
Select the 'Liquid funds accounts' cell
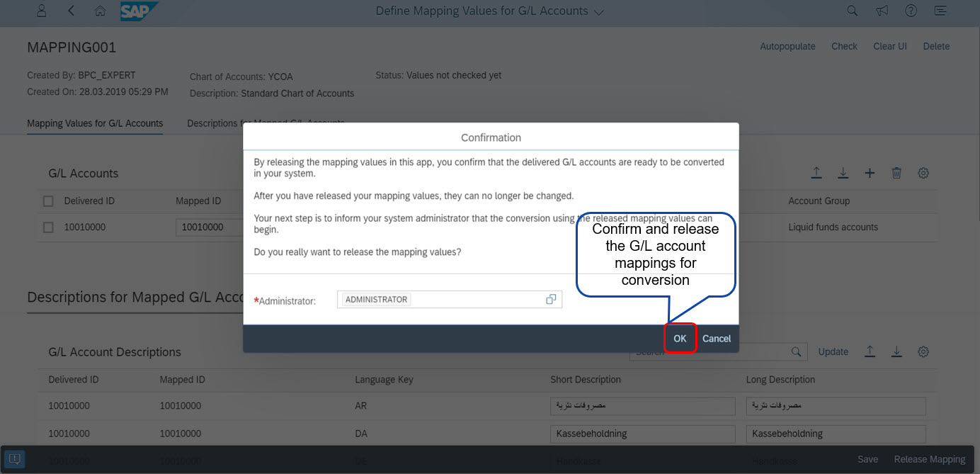833,227
